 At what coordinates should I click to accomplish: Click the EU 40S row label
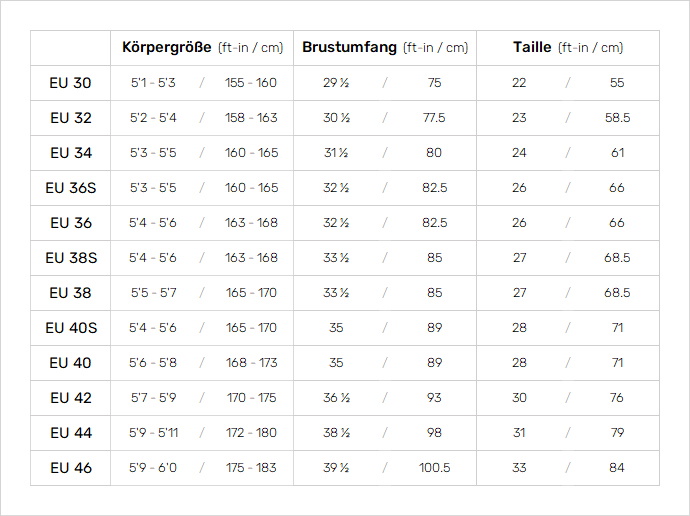coord(70,328)
